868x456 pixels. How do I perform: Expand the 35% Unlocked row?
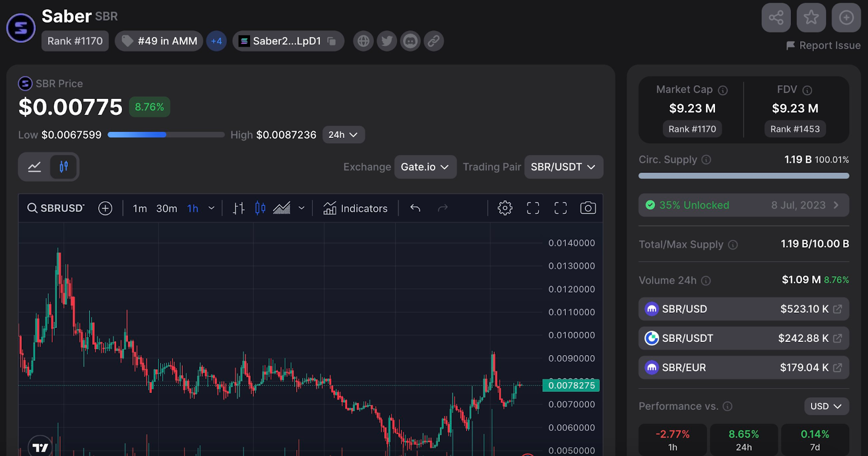pos(744,205)
